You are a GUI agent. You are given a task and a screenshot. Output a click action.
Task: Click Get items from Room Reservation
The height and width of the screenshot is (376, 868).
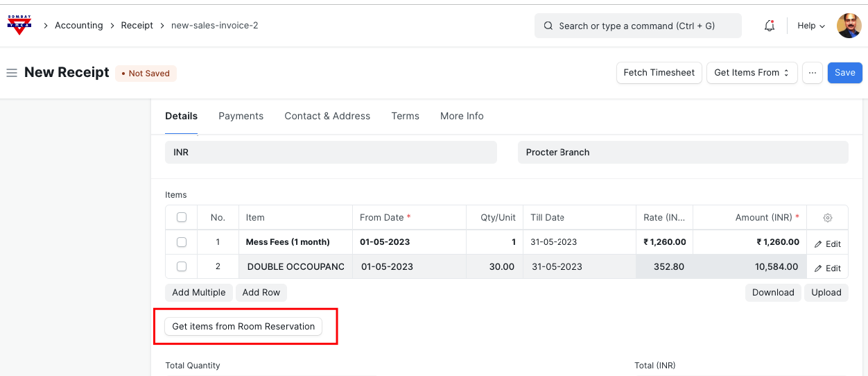[243, 326]
